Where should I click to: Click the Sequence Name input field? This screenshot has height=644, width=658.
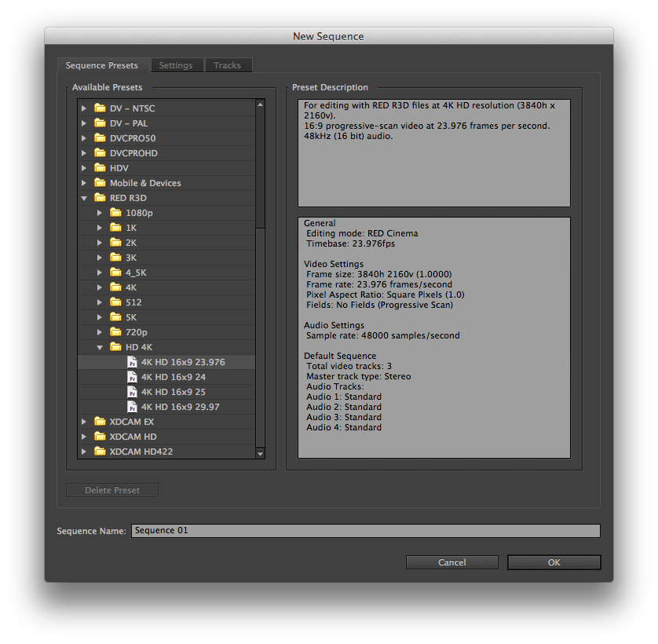tap(365, 531)
